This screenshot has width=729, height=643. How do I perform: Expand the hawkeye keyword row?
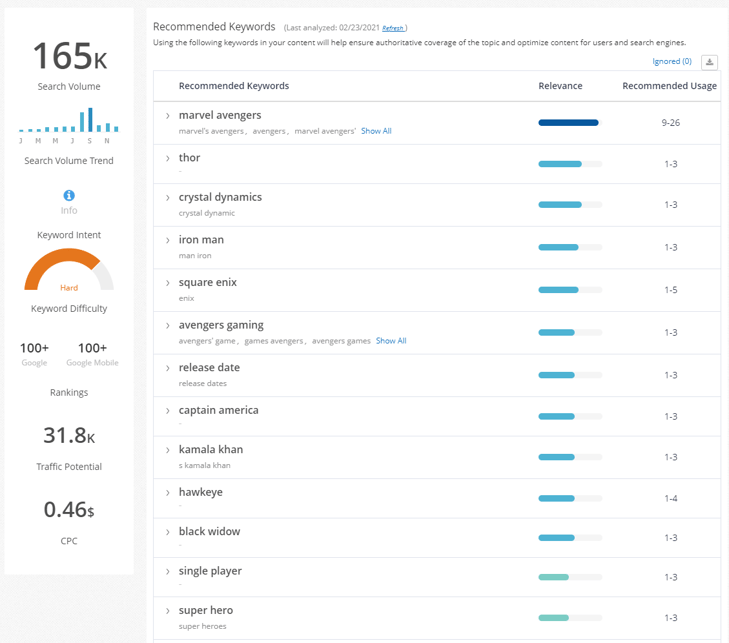click(168, 493)
